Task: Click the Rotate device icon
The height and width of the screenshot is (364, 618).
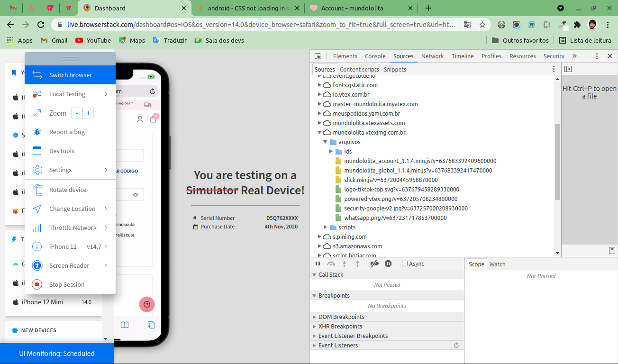Action: [x=37, y=190]
